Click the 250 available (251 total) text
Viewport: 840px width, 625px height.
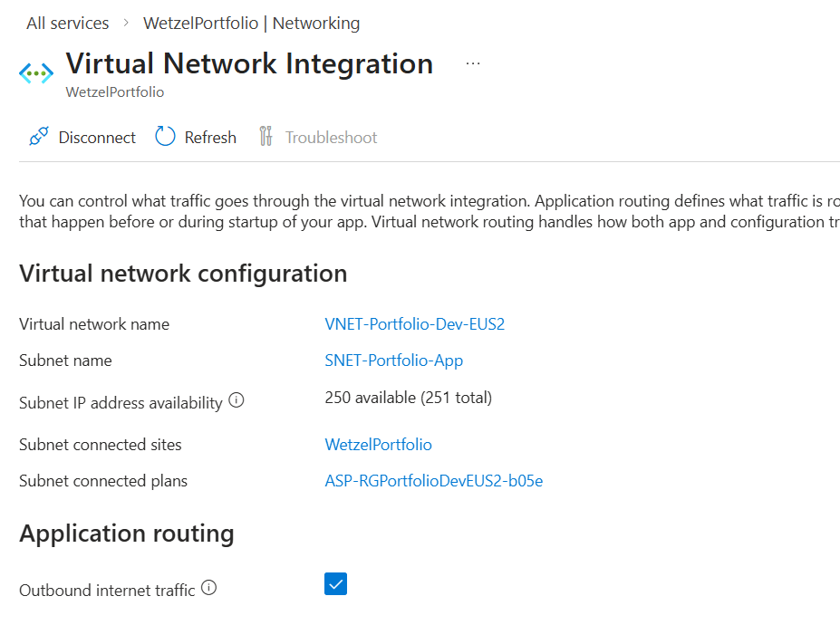(x=408, y=398)
